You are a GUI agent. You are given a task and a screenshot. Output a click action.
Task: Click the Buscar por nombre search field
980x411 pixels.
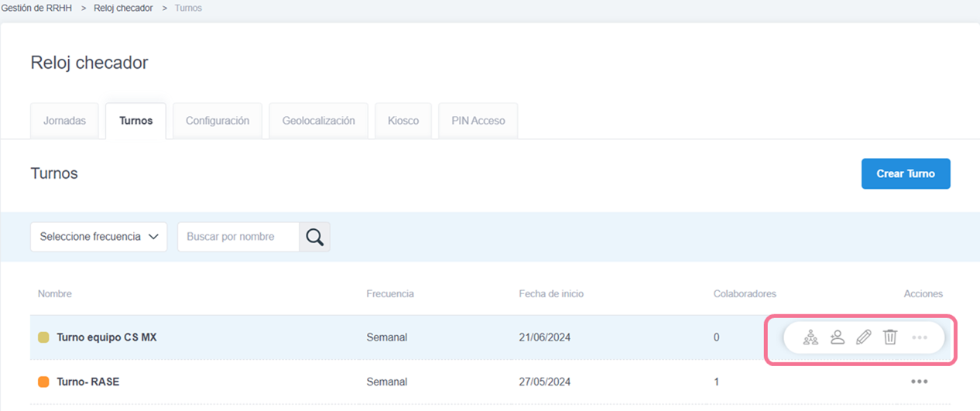[x=238, y=237]
